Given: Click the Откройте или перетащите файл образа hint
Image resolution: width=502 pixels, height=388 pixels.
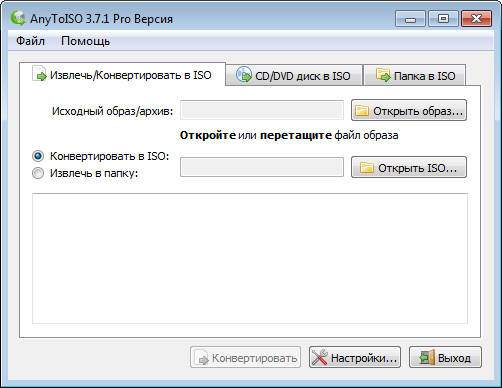Looking at the screenshot, I should point(289,135).
